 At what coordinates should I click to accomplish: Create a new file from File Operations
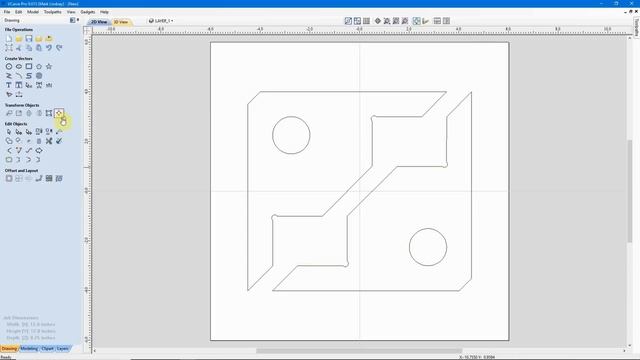(9, 38)
